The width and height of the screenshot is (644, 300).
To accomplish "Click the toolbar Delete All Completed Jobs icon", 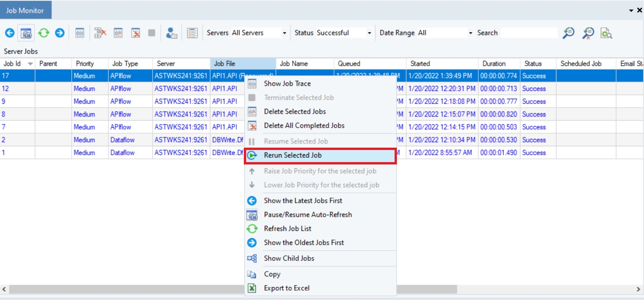I will [135, 33].
